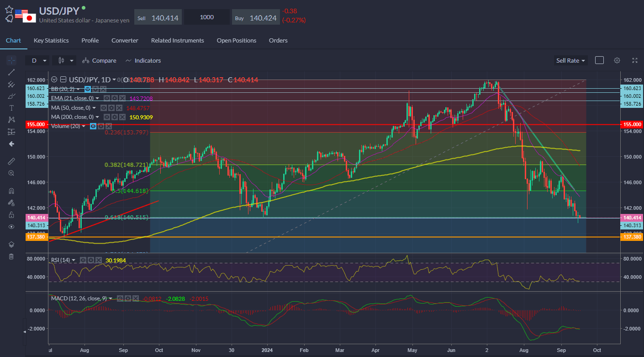Click the 1000 trade amount field
This screenshot has width=644, height=357.
[207, 17]
